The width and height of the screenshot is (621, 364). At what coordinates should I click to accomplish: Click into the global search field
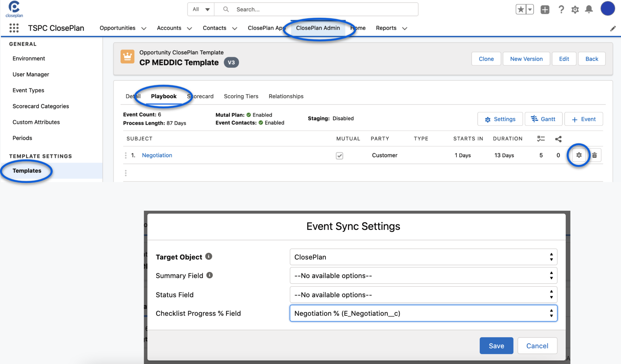point(320,9)
